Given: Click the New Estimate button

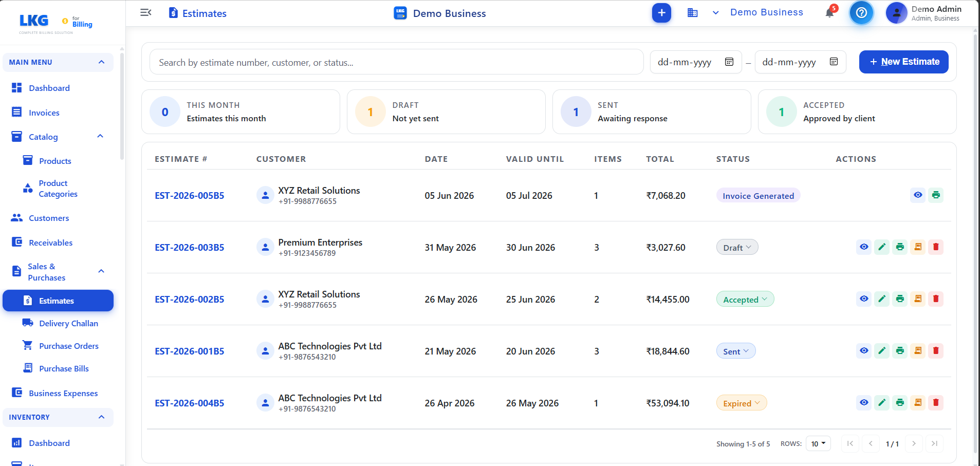Looking at the screenshot, I should (x=904, y=62).
